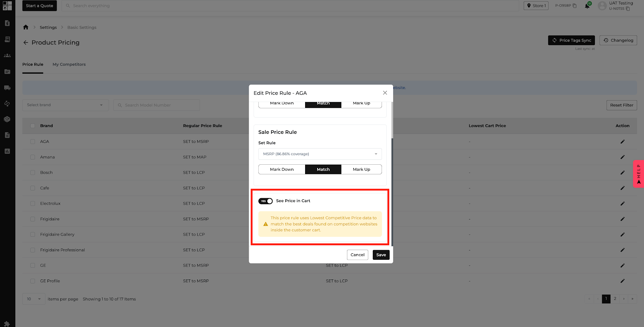Viewport: 644px width, 327px height.
Task: Expand the Select brand dropdown
Action: 65,105
